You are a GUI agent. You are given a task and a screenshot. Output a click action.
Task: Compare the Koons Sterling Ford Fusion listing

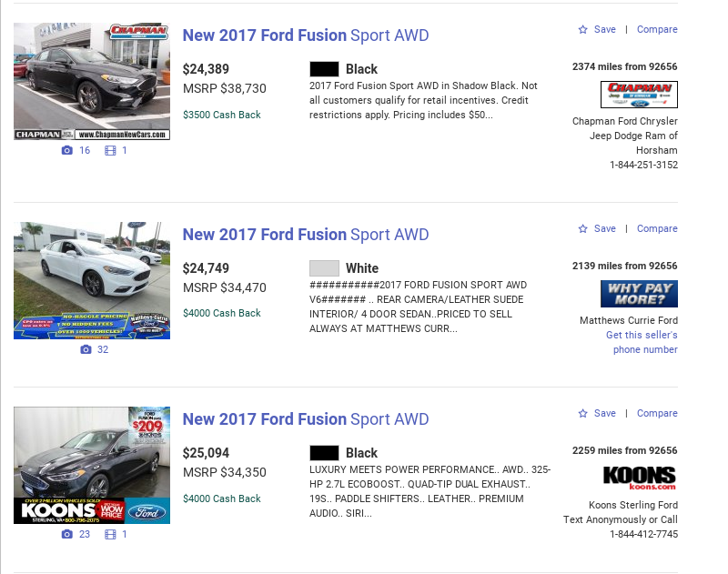coord(657,414)
